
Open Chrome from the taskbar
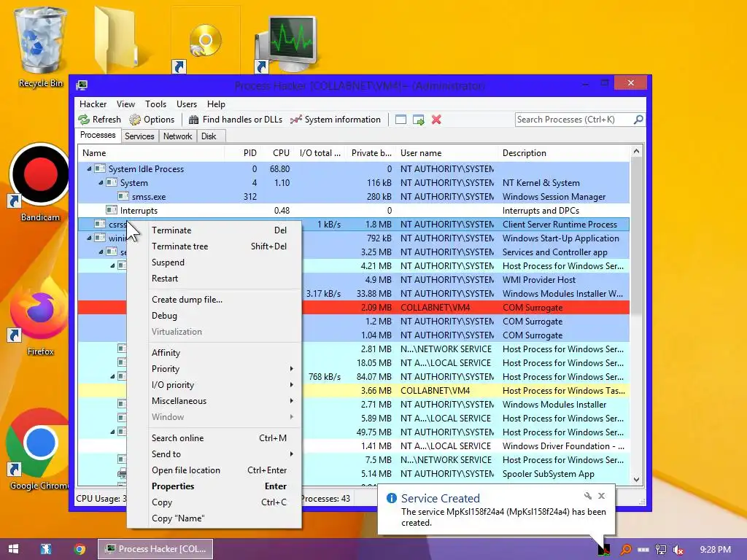[x=80, y=549]
